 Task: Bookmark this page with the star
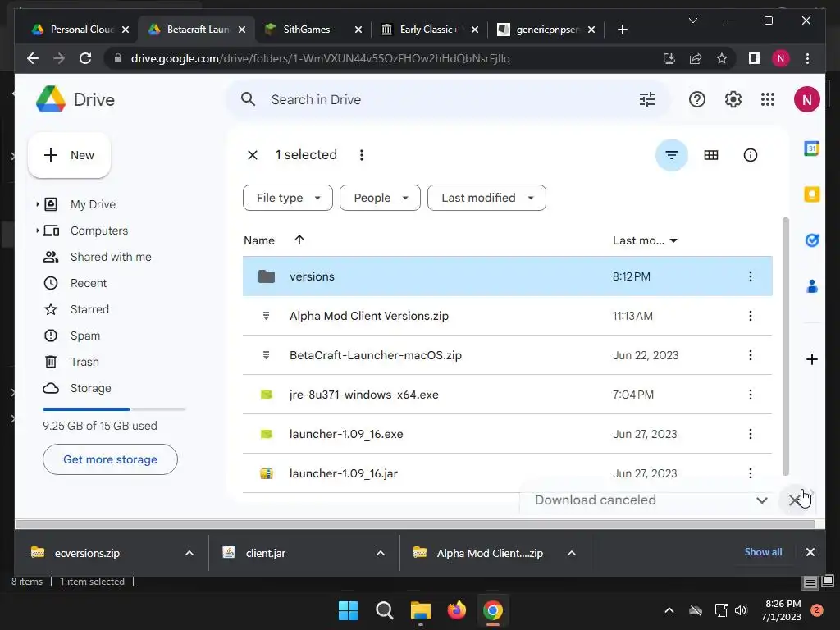point(722,58)
